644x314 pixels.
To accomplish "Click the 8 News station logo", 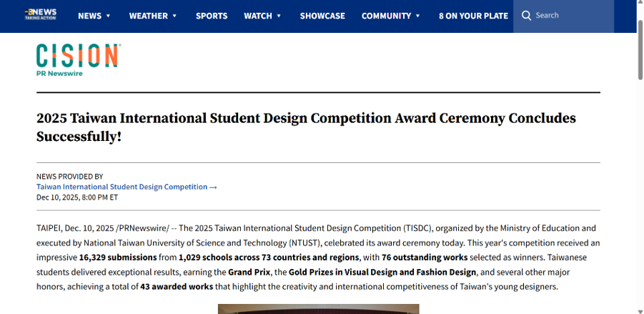I will [40, 15].
